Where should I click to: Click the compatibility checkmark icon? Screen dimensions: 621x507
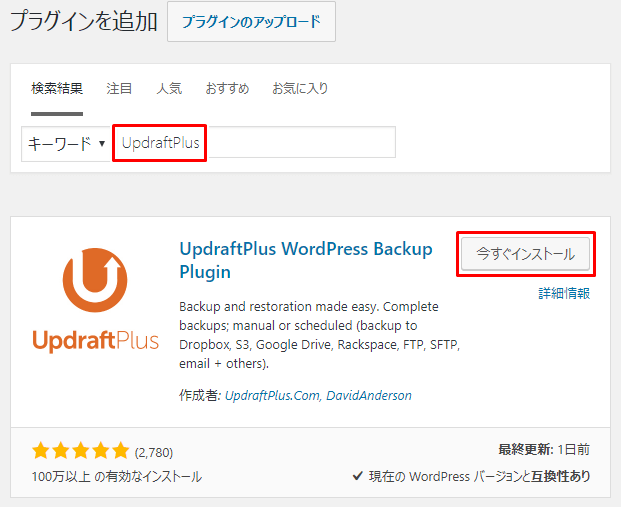pos(358,476)
